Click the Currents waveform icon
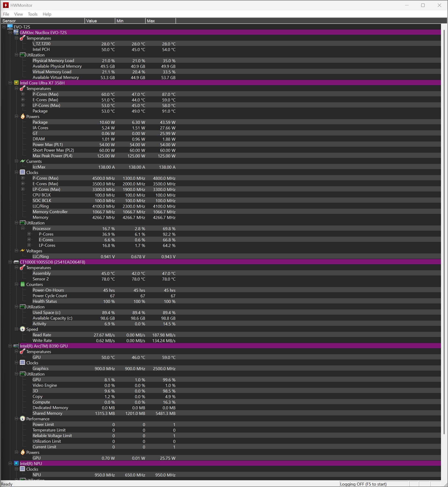Viewport: 448px width, 487px height. (23, 161)
